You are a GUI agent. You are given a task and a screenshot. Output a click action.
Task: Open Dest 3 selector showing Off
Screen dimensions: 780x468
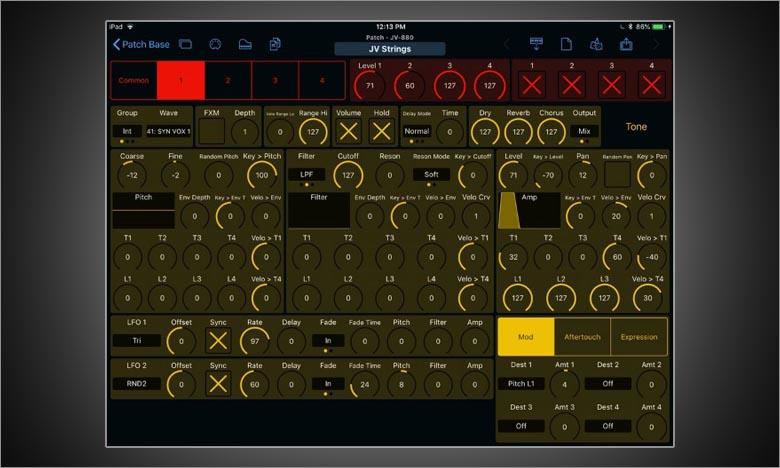521,426
